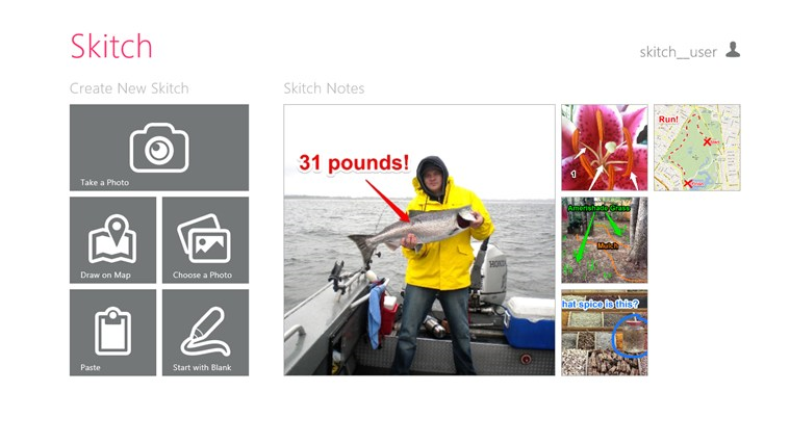Select the Draw on Map pin icon

click(x=113, y=239)
